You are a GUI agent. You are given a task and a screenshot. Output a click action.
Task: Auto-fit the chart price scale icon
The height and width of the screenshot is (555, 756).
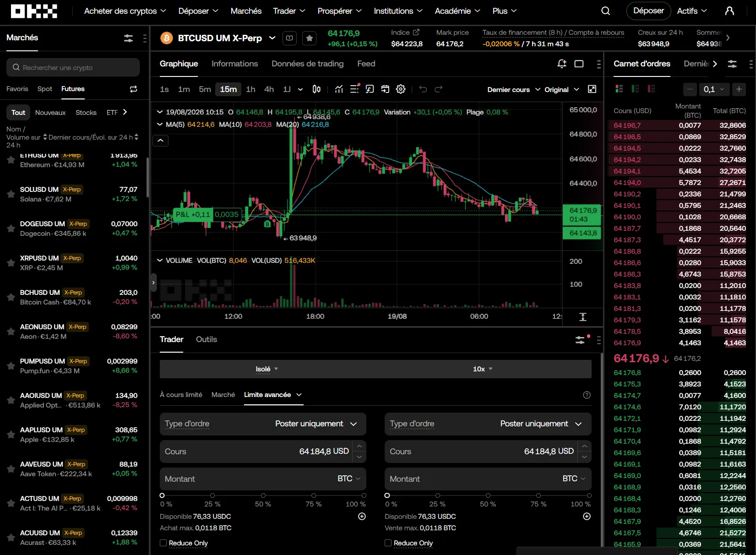(x=583, y=317)
